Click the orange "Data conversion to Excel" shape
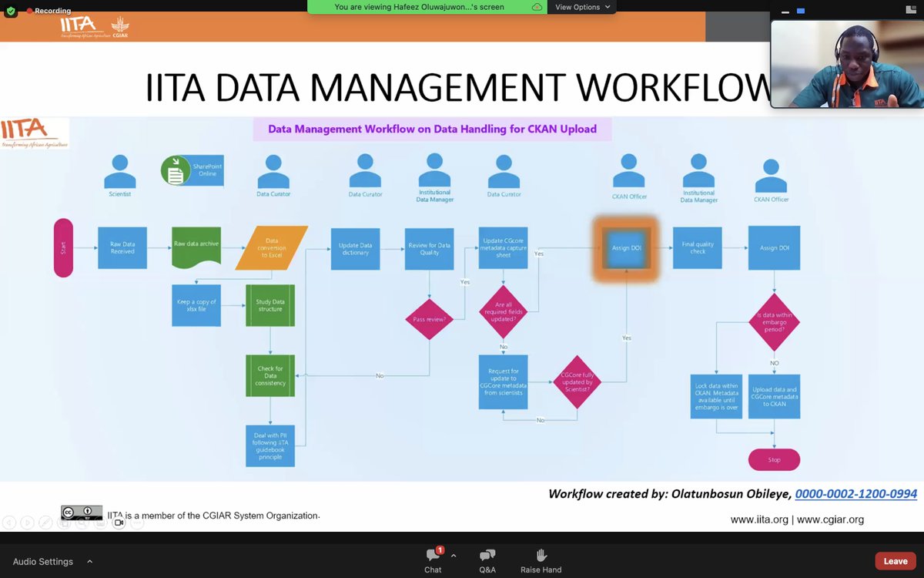This screenshot has width=924, height=578. coord(271,247)
